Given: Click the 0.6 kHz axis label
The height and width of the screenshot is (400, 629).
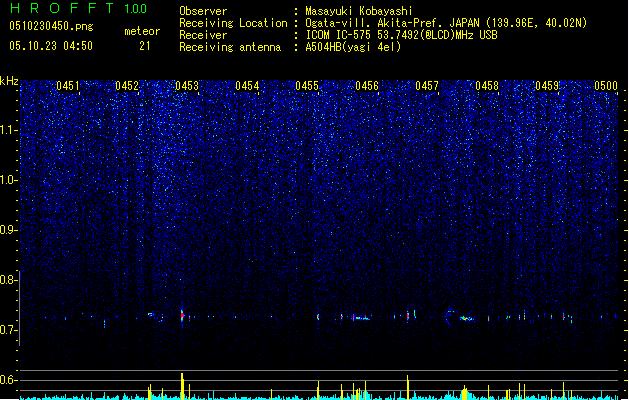Looking at the screenshot, I should 8,380.
